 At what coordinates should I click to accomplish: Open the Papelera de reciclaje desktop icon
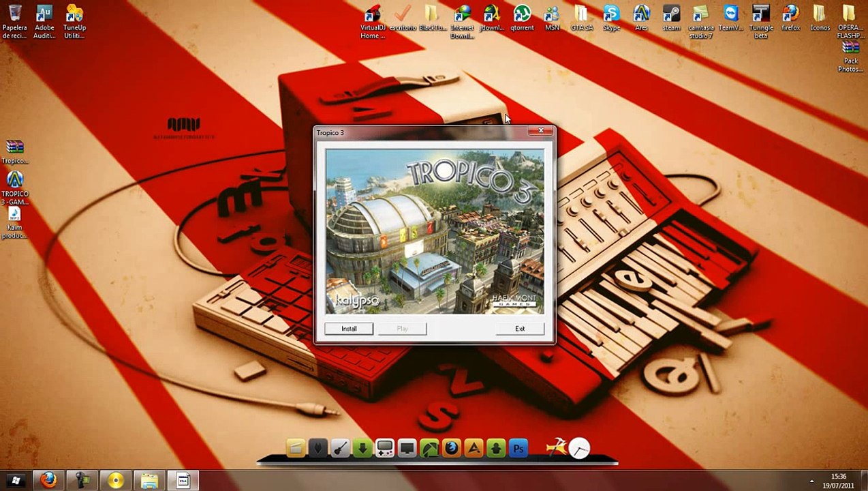click(14, 21)
